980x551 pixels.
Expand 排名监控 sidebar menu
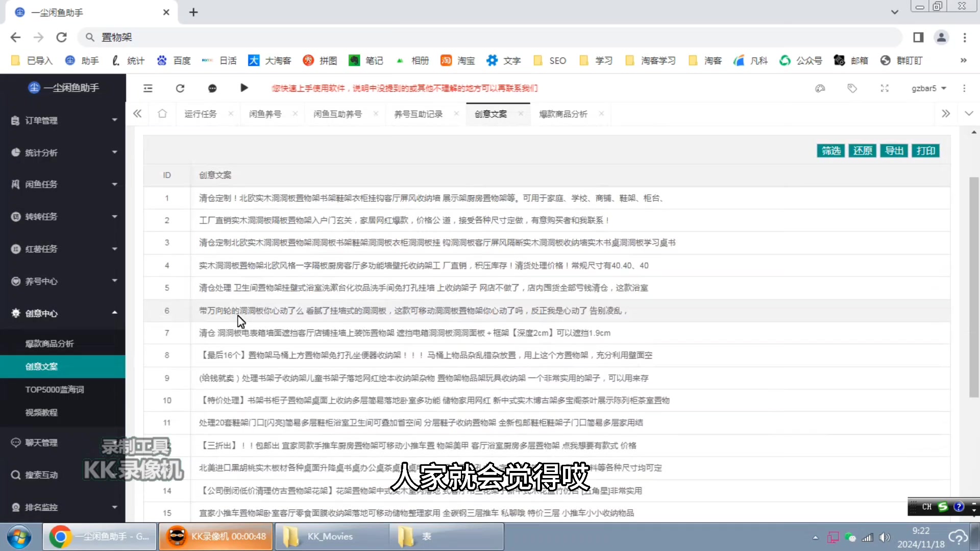click(x=63, y=507)
